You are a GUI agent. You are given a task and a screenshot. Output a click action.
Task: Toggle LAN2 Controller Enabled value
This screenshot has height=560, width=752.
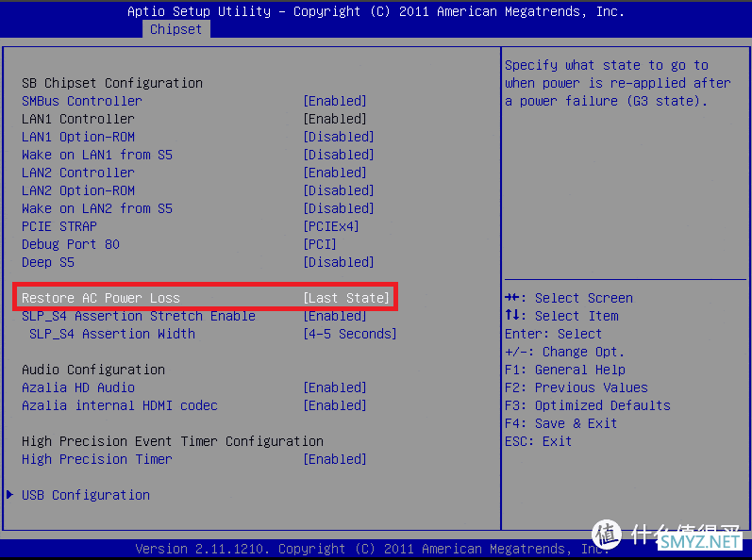335,173
